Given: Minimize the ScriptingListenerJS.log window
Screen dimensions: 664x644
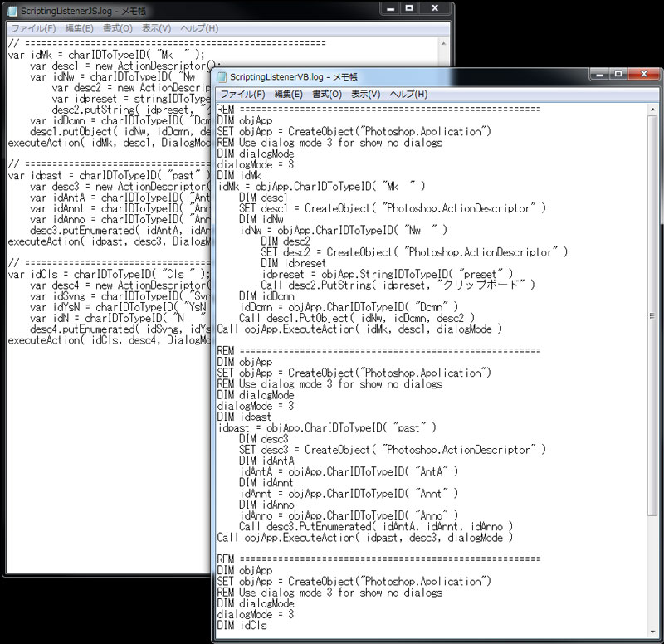Looking at the screenshot, I should [390, 8].
